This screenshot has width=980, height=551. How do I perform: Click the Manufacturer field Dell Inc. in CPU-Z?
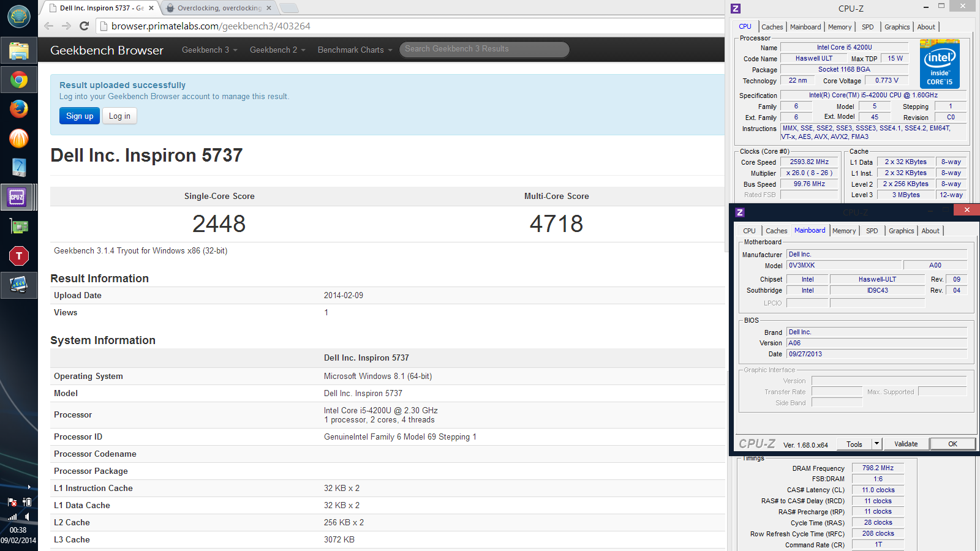[x=877, y=254]
